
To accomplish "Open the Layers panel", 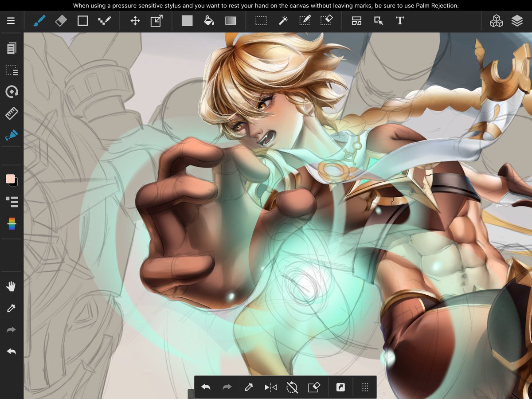I will pyautogui.click(x=517, y=21).
